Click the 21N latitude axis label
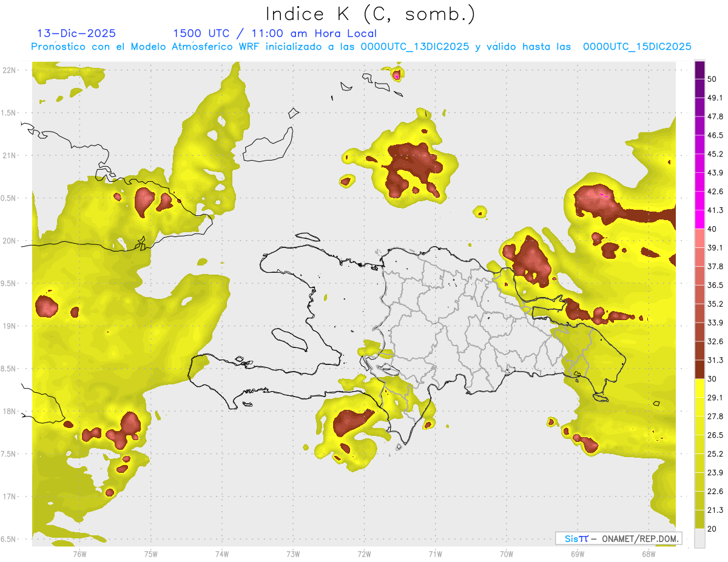The image size is (728, 562). click(10, 155)
